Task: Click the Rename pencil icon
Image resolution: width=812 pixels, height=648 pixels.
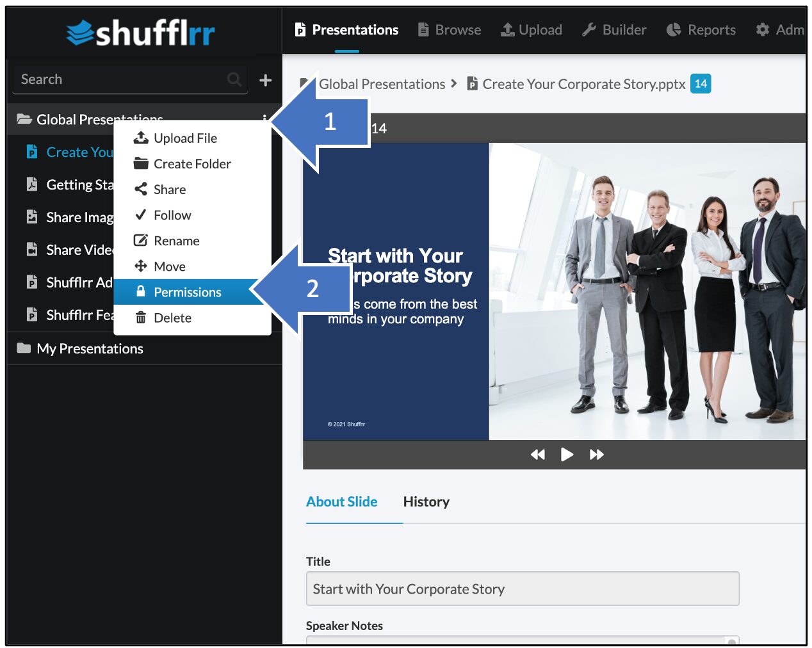Action: point(141,240)
